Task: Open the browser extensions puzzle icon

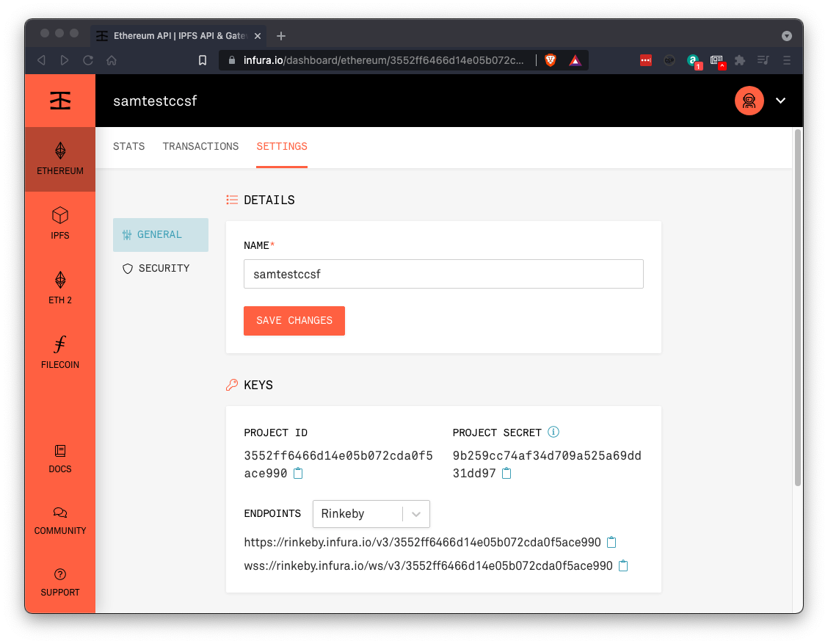Action: (x=740, y=60)
